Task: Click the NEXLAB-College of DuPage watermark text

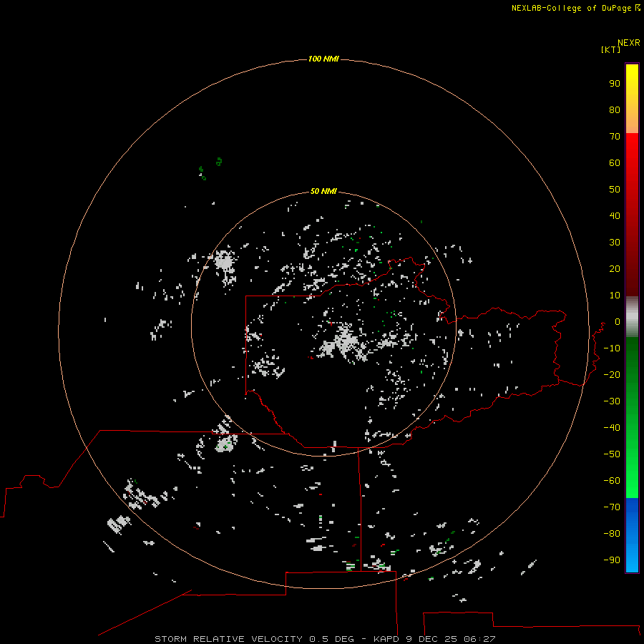Action: tap(575, 8)
